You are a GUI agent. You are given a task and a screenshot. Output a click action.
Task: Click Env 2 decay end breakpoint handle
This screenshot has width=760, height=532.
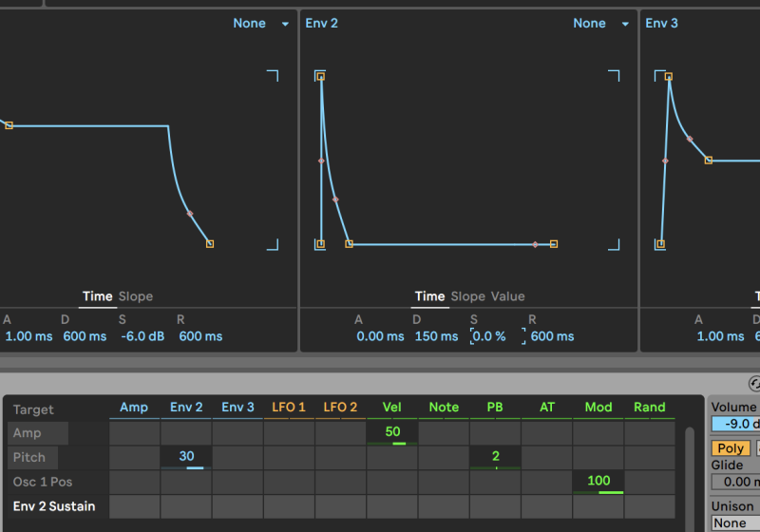click(349, 244)
